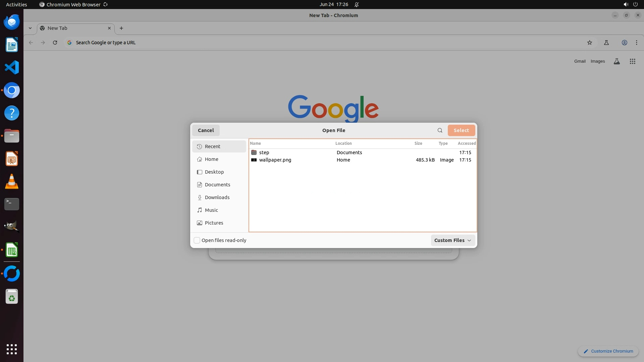
Task: Open the Pictures sidebar location
Action: (214, 223)
